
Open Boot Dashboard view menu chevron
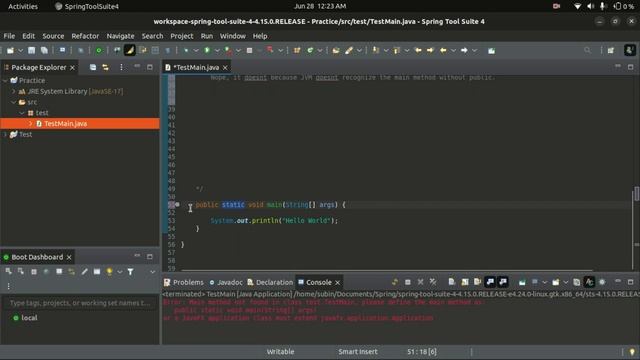(x=152, y=272)
